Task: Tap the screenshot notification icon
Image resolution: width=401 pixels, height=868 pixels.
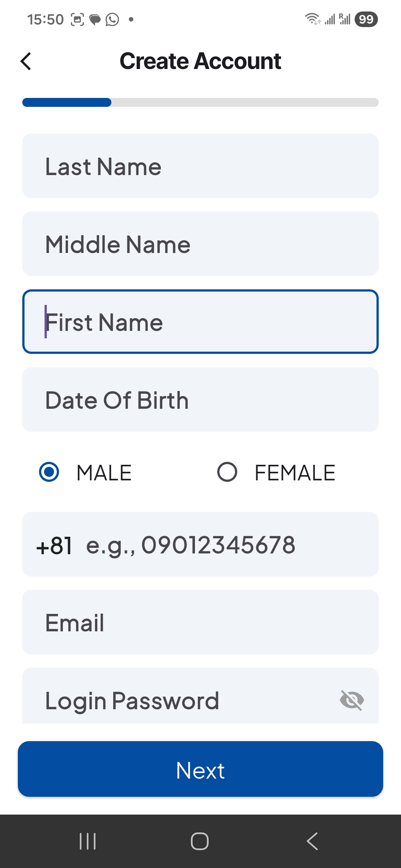Action: (x=77, y=19)
